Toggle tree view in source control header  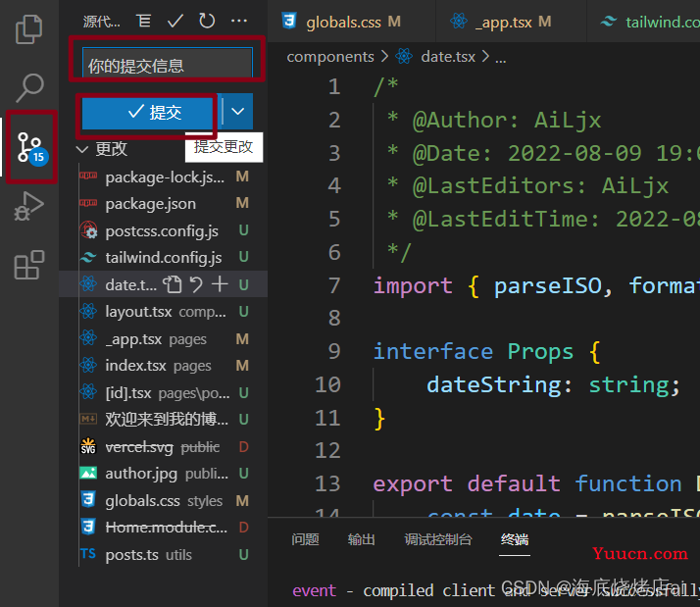[144, 21]
